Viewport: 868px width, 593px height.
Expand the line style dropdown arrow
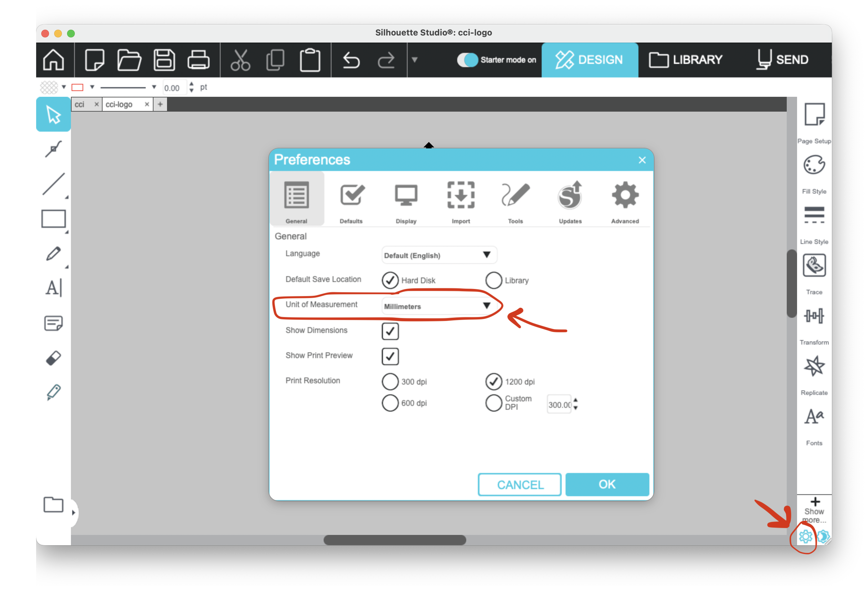point(154,87)
